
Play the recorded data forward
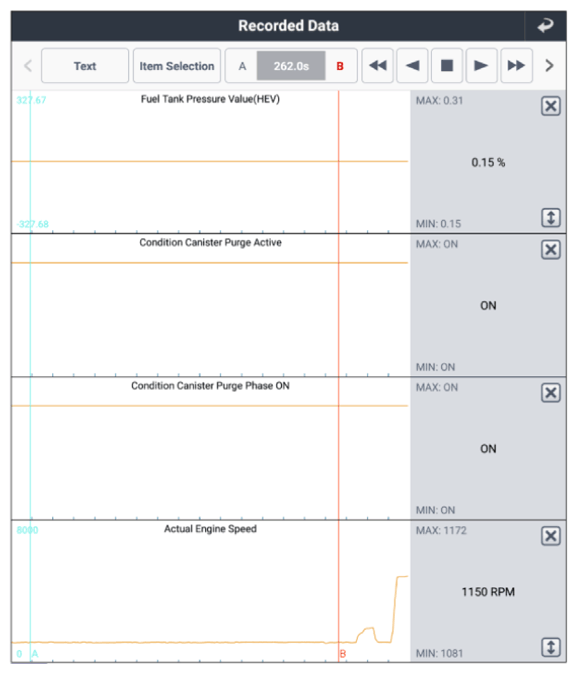click(481, 66)
